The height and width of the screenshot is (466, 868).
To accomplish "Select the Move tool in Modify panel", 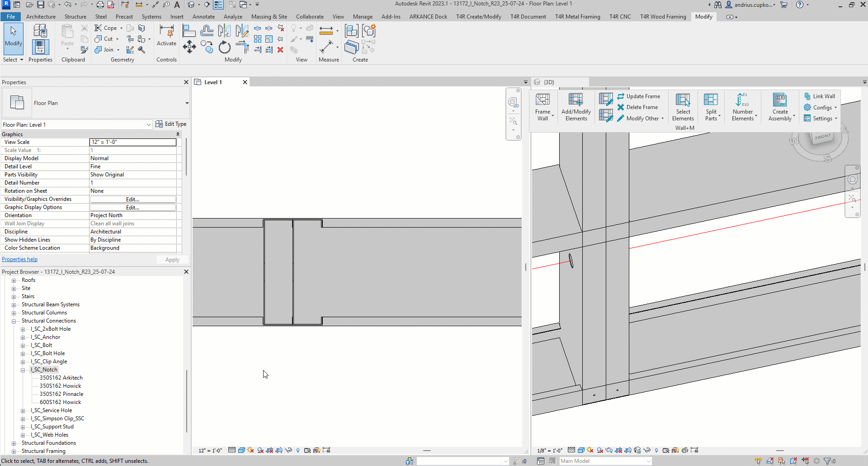I will pos(189,47).
